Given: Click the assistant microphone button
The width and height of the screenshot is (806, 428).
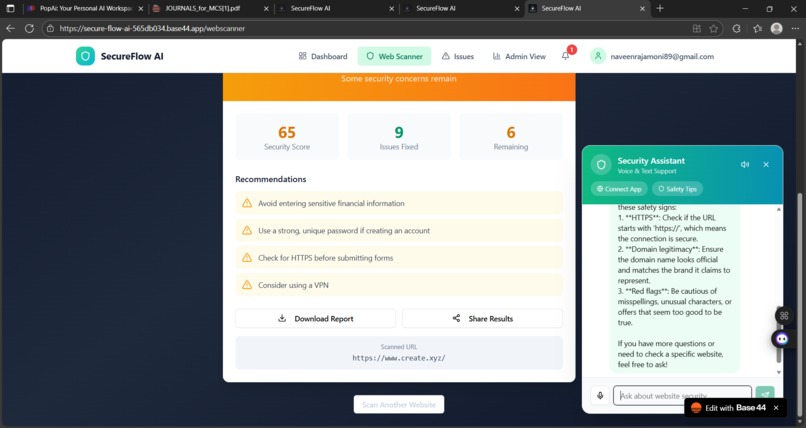Looking at the screenshot, I should [600, 396].
